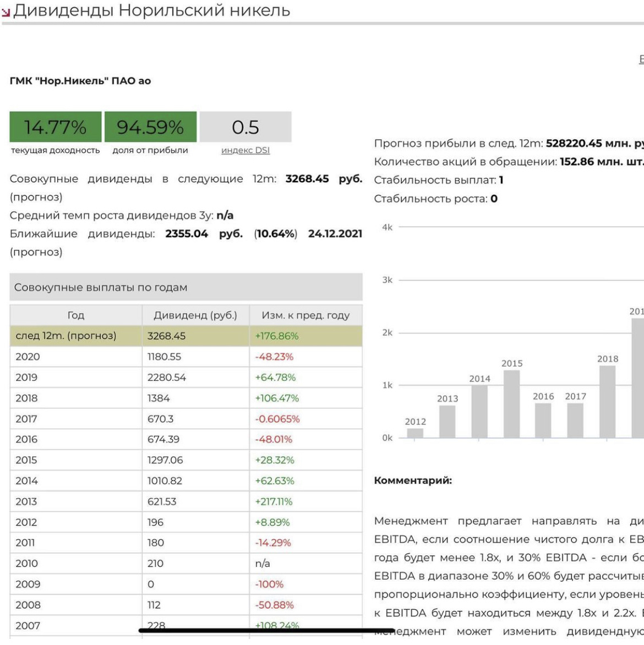Click the Год column header
Screen dimensions: 644x645
(76, 315)
